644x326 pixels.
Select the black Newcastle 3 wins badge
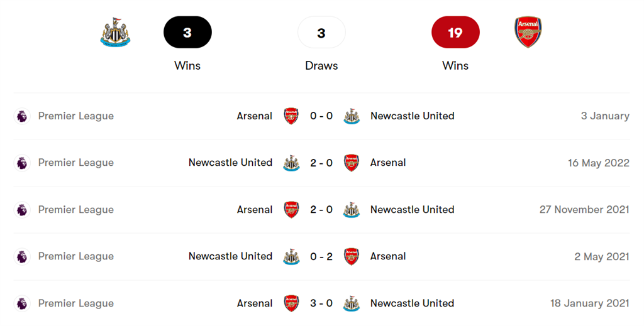point(187,33)
